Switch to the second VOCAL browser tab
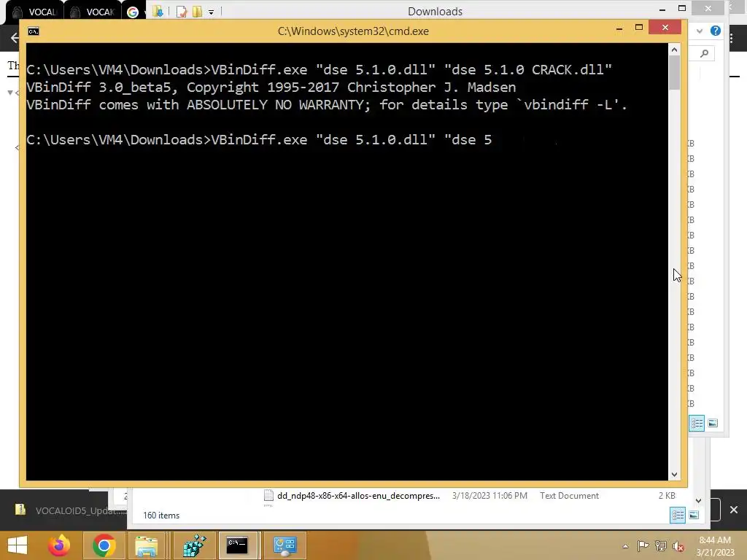747x560 pixels. point(93,12)
